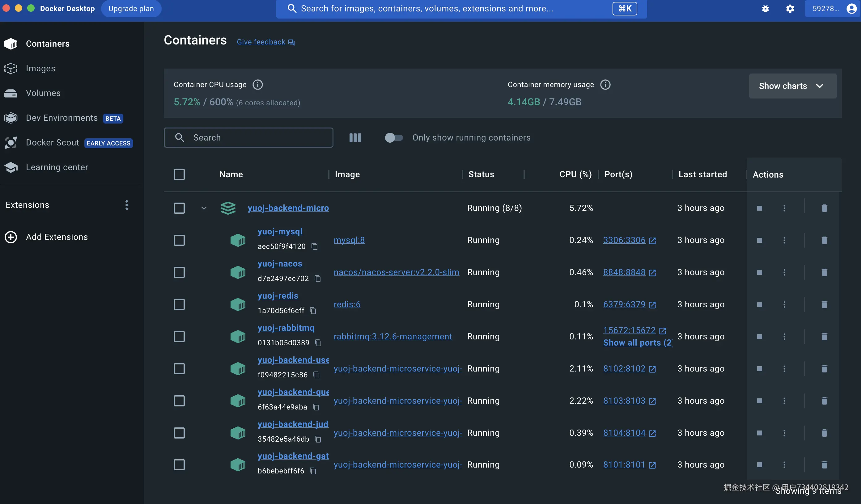861x504 pixels.
Task: Copy container ID 0131b05d0389
Action: tap(318, 343)
